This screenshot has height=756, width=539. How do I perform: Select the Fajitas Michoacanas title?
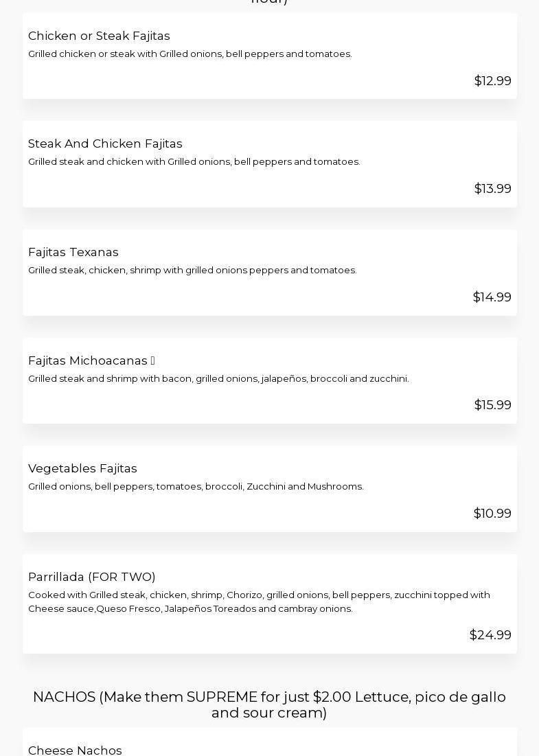click(88, 360)
